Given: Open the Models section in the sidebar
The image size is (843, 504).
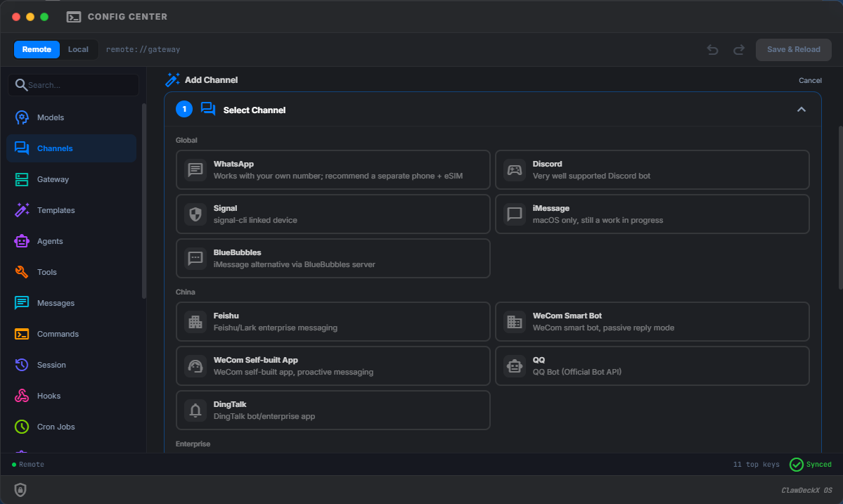Looking at the screenshot, I should pyautogui.click(x=51, y=117).
